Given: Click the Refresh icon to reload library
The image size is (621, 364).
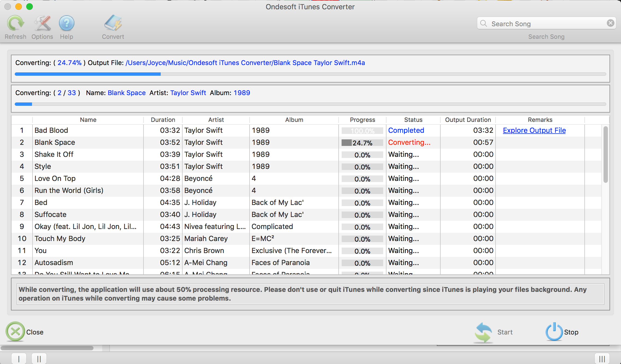Looking at the screenshot, I should coord(16,24).
